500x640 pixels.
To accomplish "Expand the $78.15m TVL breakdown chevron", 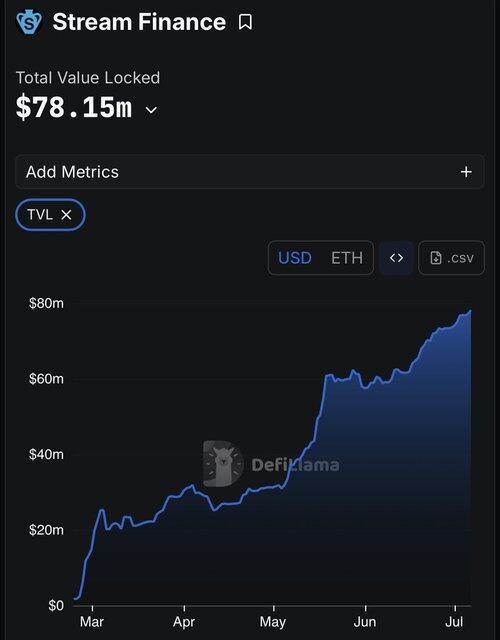I will pos(151,110).
